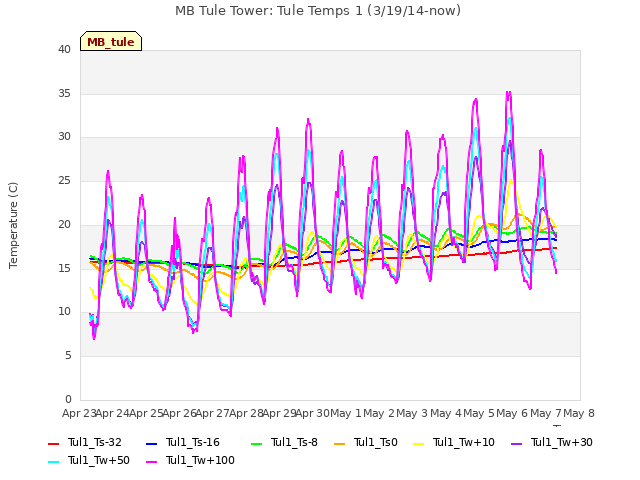Click the MB_tule label badge
The height and width of the screenshot is (480, 640).
[111, 41]
